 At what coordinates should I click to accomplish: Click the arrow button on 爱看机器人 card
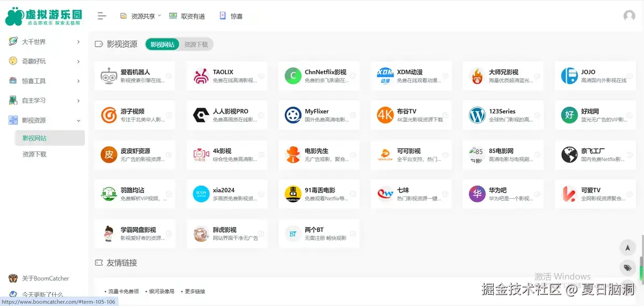pos(169,76)
